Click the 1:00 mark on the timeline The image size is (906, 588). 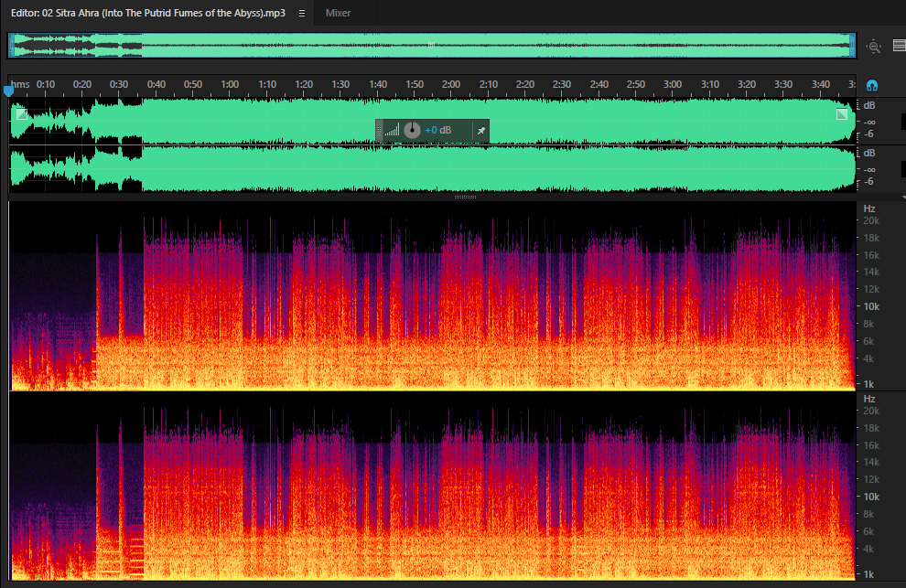coord(230,84)
